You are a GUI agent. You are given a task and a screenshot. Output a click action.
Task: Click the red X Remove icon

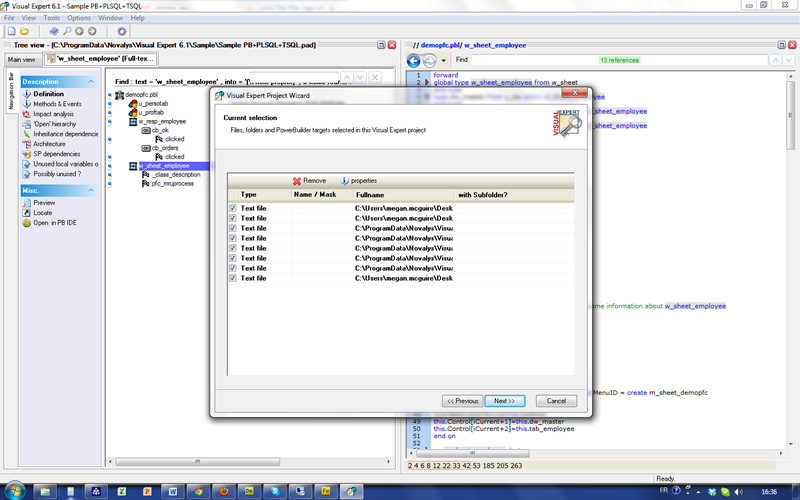(297, 180)
